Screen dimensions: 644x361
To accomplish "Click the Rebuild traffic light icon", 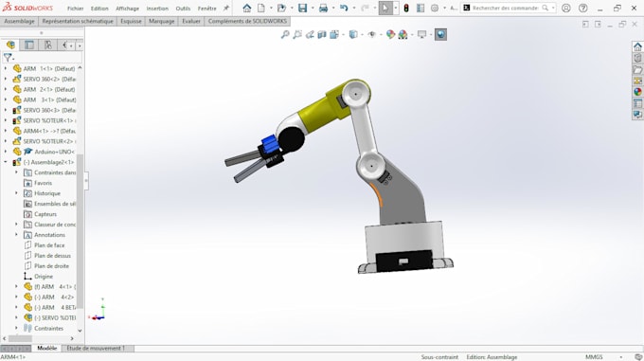I will 406,8.
